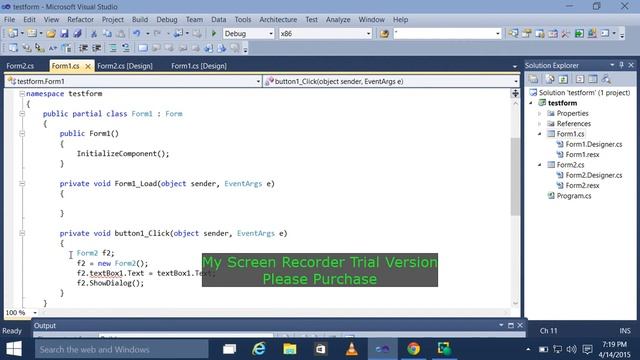Viewport: 640px width, 360px height.
Task: Click the New Project toolbar icon
Action: [x=13, y=33]
